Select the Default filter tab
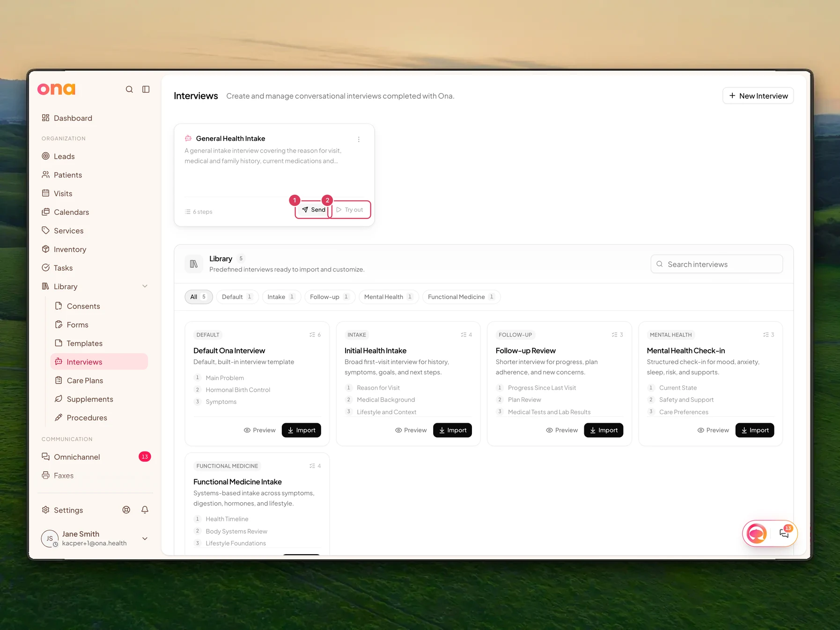The image size is (840, 630). 237,297
